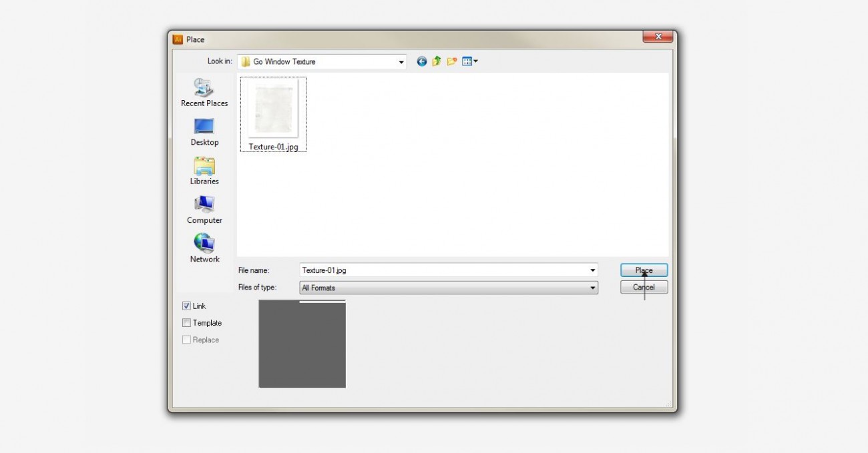
Task: Expand the Look in folder dropdown
Action: tap(401, 62)
